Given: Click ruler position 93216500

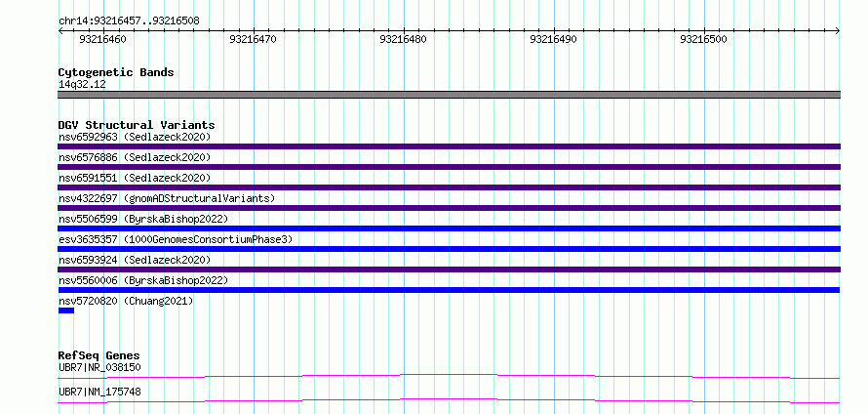Looking at the screenshot, I should (703, 39).
